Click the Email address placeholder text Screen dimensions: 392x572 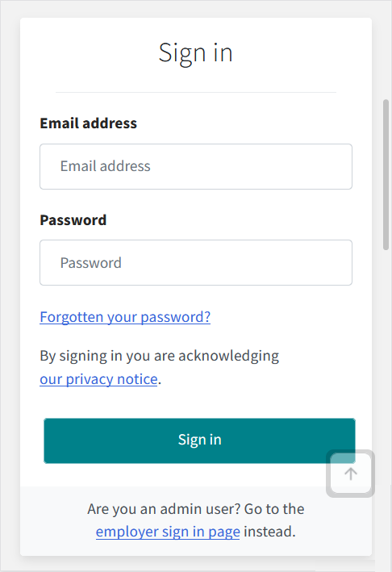click(106, 166)
